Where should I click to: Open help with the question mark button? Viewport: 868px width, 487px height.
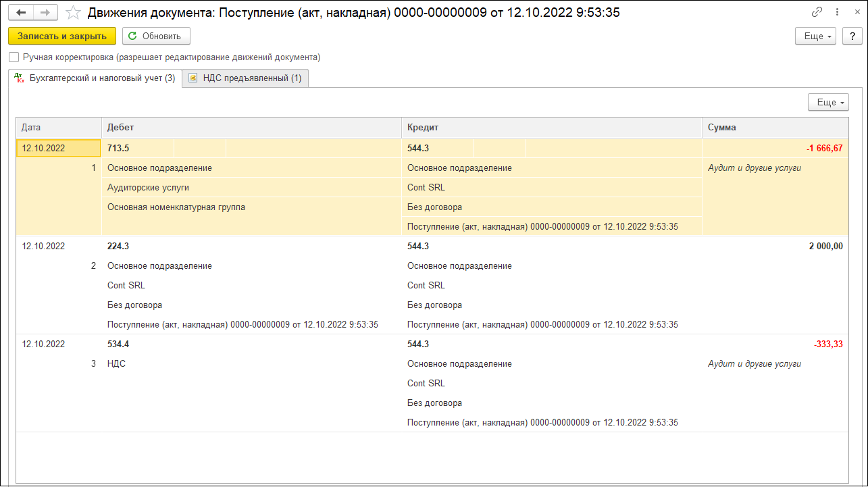pyautogui.click(x=851, y=36)
